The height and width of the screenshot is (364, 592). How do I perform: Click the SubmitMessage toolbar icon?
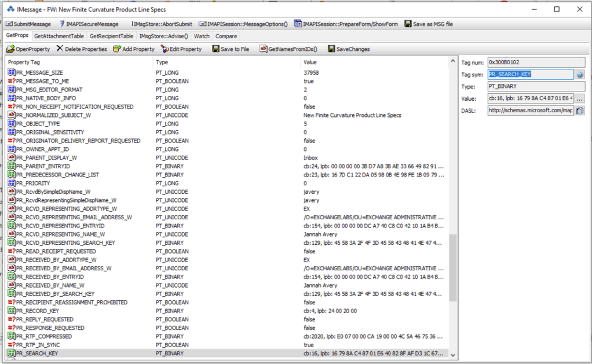9,24
